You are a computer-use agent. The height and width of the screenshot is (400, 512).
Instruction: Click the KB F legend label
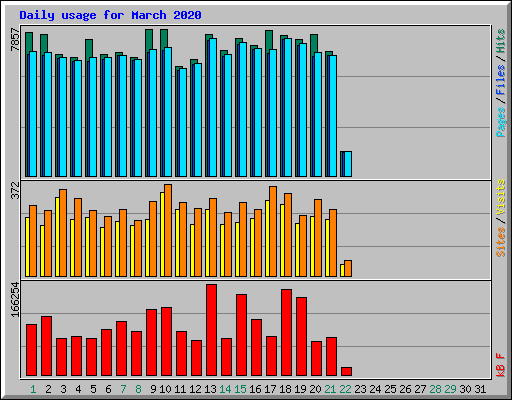tap(501, 365)
